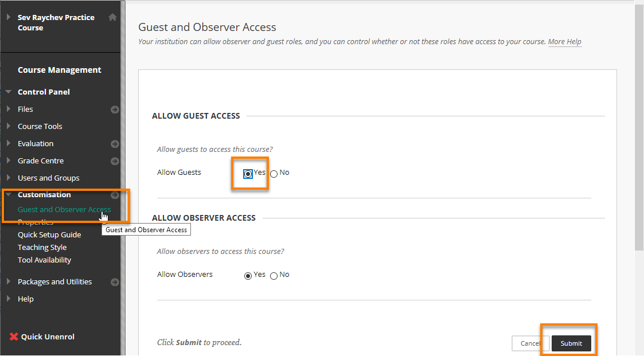Expand the Users and Groups section
Viewport: 644px width, 356px height.
coord(9,178)
